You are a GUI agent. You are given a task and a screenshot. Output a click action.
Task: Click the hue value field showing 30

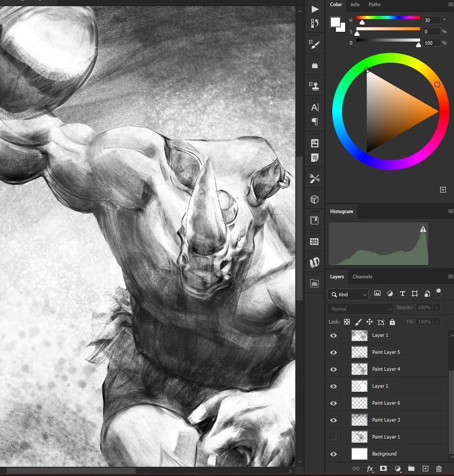(x=431, y=21)
